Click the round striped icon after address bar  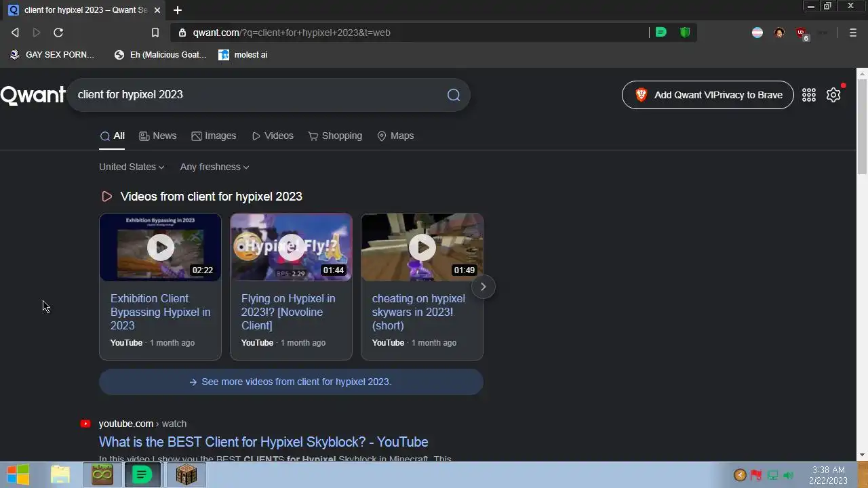pos(757,33)
